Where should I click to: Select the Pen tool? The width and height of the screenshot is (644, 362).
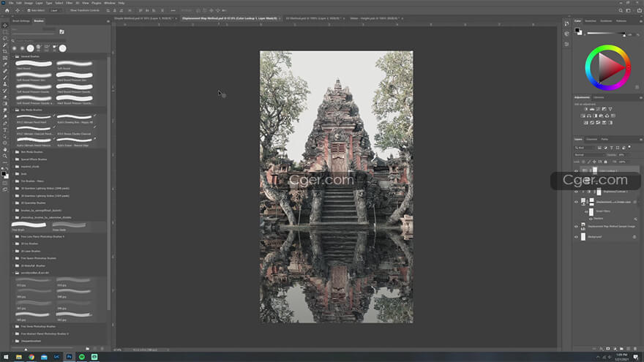pyautogui.click(x=5, y=124)
